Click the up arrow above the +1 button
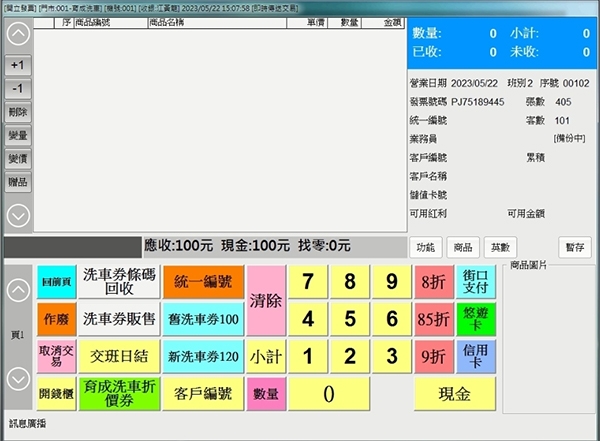 [18, 34]
